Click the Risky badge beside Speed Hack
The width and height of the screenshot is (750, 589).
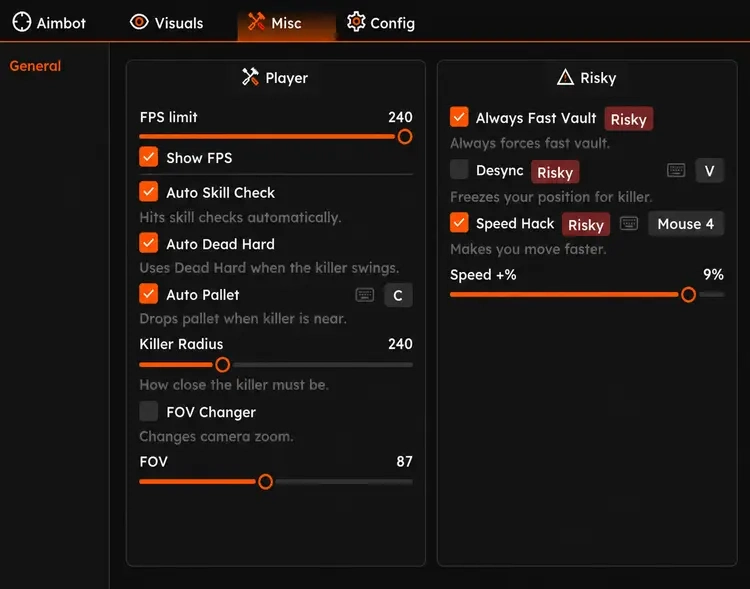(x=586, y=224)
